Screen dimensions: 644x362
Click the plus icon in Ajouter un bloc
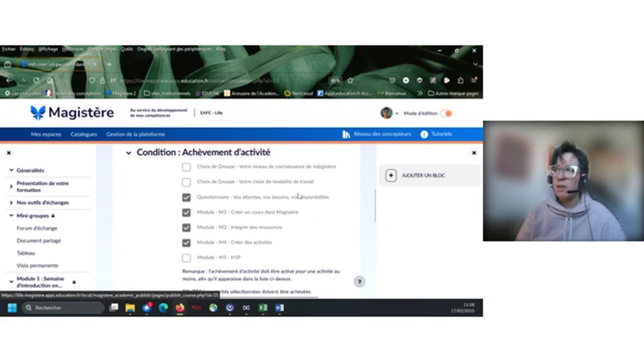click(391, 175)
